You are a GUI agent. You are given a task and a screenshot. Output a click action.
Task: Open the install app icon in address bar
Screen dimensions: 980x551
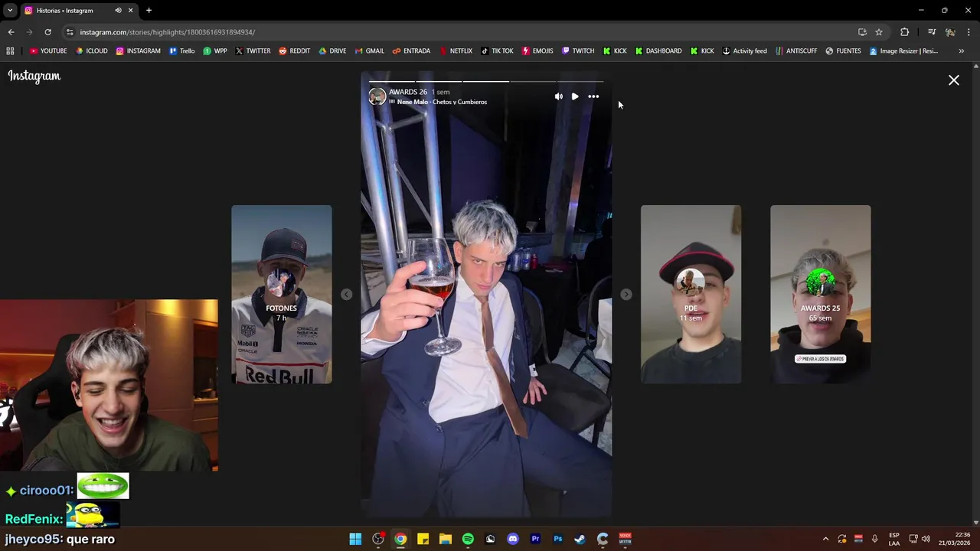pos(862,32)
